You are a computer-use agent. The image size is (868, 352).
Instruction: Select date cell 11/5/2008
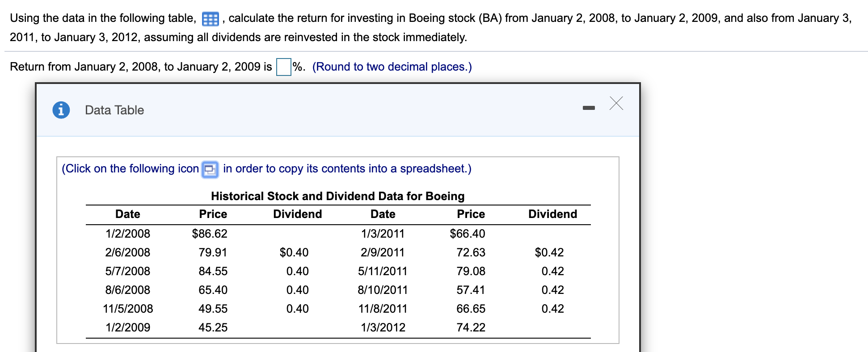(128, 309)
